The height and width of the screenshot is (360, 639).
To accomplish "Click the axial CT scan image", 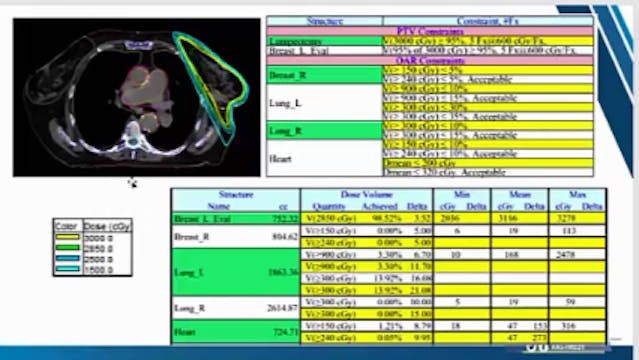I will (137, 97).
